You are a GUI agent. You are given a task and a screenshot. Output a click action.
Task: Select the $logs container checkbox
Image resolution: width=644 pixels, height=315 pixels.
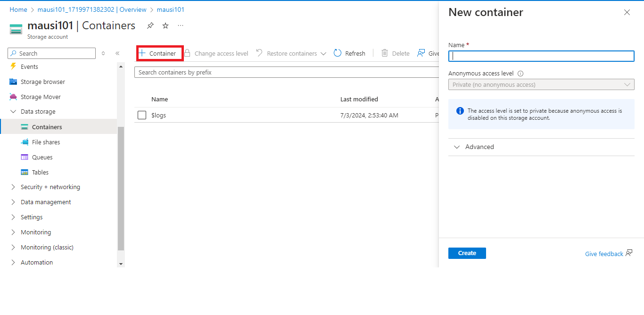[x=142, y=115]
